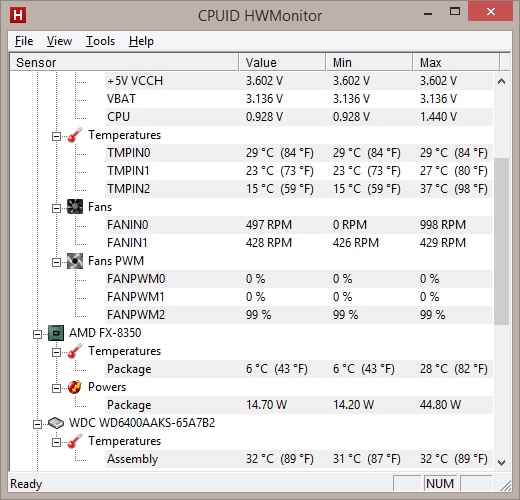Open the View menu

(59, 41)
